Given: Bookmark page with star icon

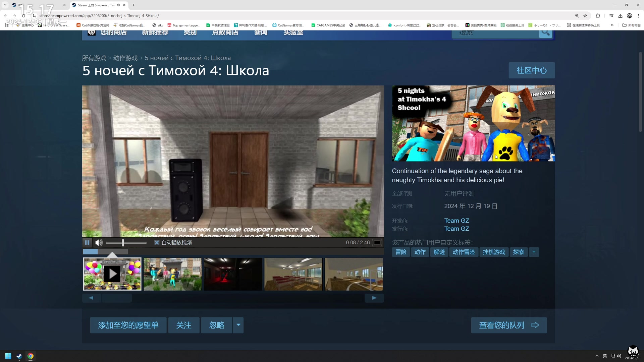Looking at the screenshot, I should pos(585,16).
